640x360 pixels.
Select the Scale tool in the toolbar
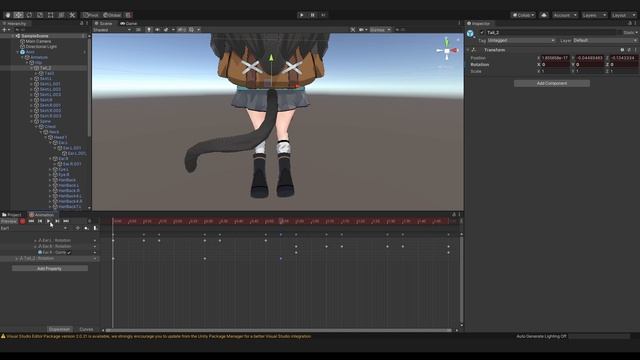click(40, 15)
